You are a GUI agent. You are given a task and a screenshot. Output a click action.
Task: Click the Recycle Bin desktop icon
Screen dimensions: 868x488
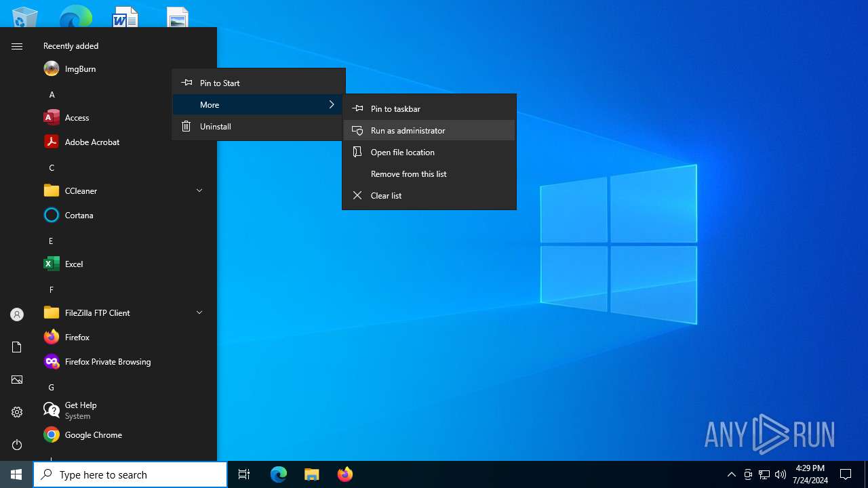tap(24, 16)
